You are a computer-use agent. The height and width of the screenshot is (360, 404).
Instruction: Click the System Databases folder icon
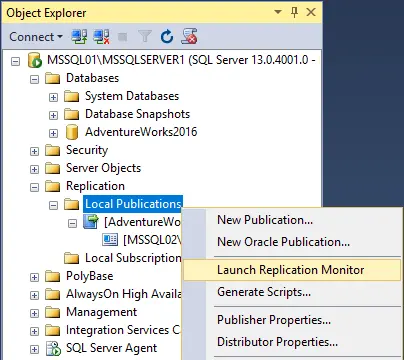[x=71, y=97]
